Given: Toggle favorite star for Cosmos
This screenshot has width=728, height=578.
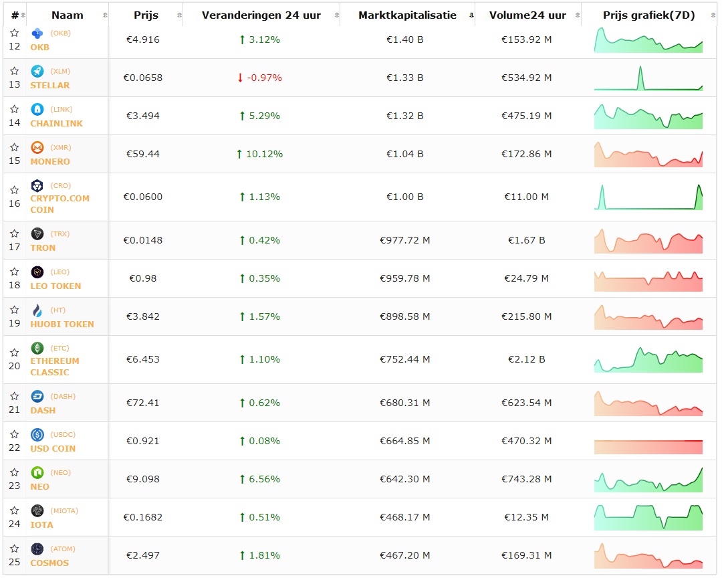Looking at the screenshot, I should (15, 549).
